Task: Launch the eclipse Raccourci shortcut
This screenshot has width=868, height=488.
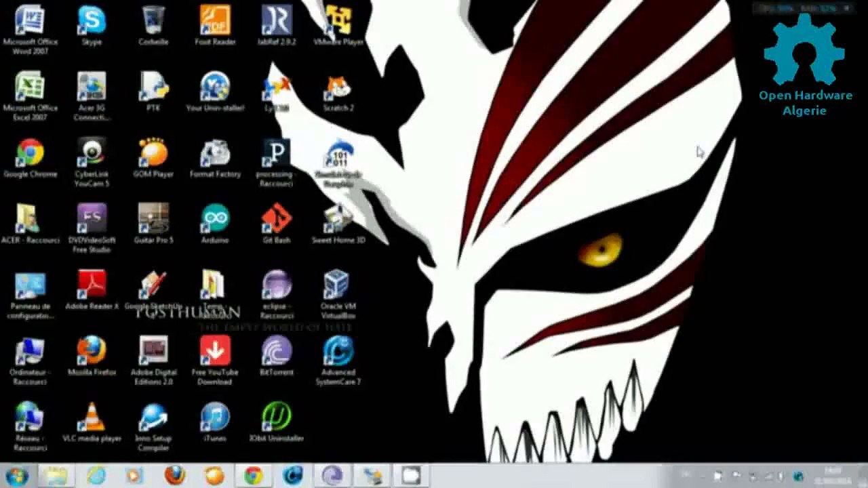Action: pos(277,294)
